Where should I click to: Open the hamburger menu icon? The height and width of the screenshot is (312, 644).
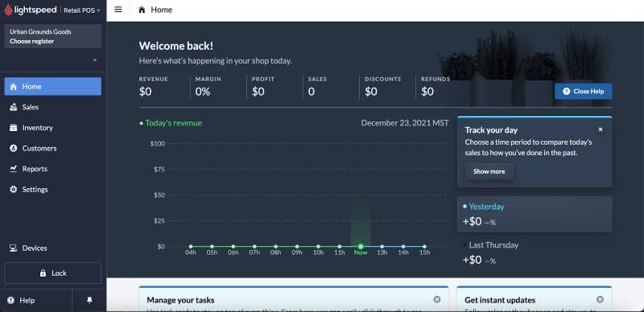(x=118, y=10)
